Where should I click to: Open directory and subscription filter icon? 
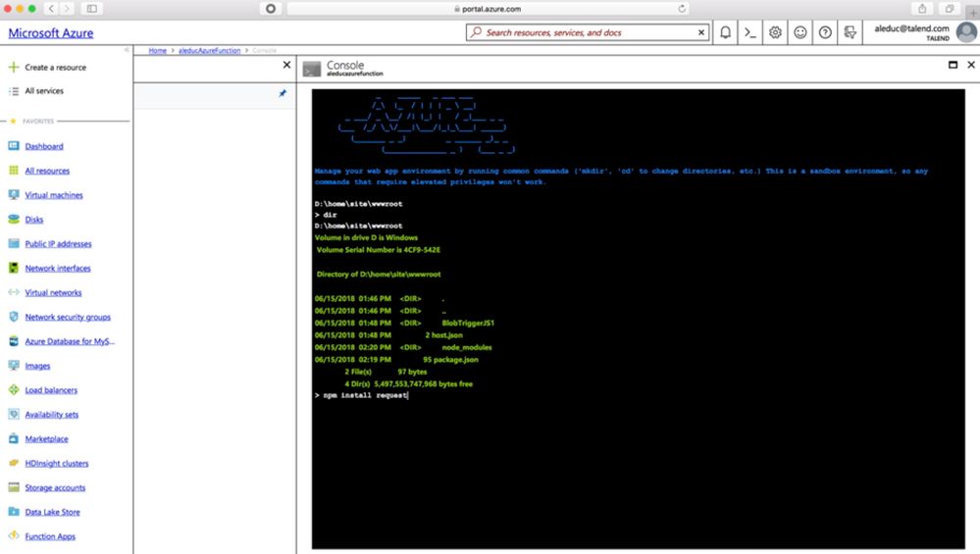pos(850,32)
